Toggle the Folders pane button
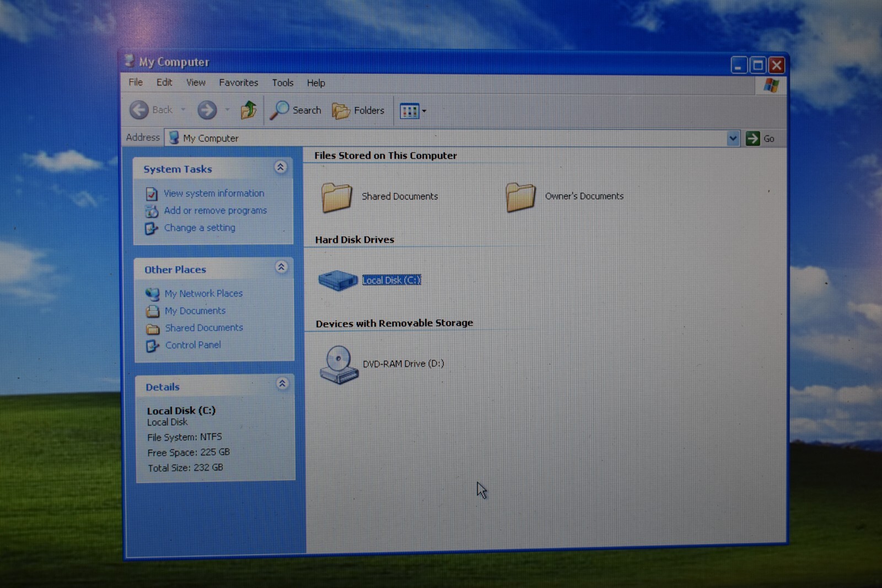The width and height of the screenshot is (882, 588). click(x=358, y=111)
